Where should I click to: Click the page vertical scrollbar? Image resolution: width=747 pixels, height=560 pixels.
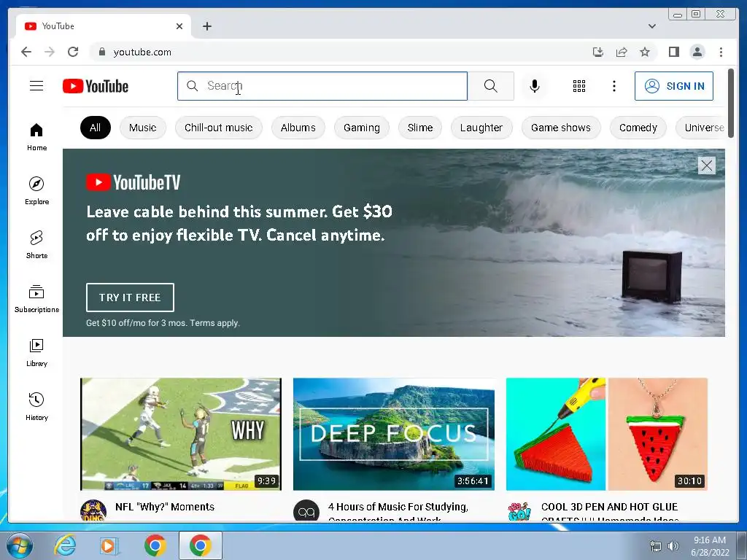(x=731, y=104)
